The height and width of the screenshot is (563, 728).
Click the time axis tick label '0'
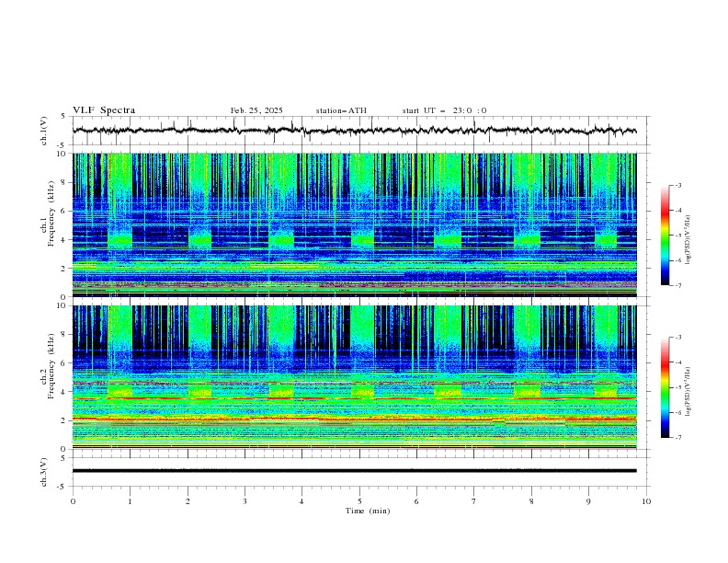[x=73, y=501]
